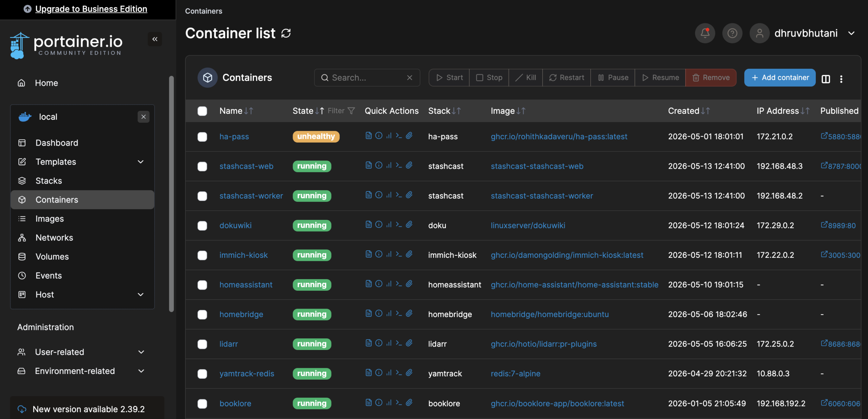Tick the homebridge row checkbox
Image resolution: width=868 pixels, height=419 pixels.
202,314
